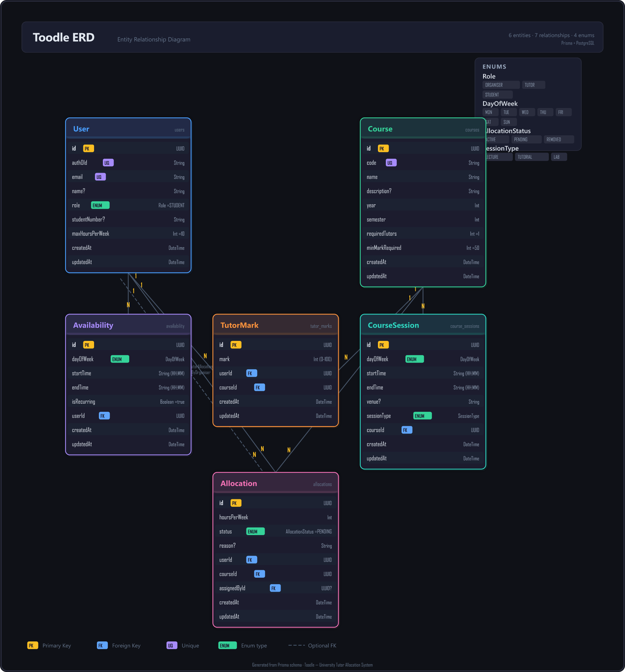Click the ENUM badge on CourseSession sessionType row
The height and width of the screenshot is (672, 625).
[423, 416]
